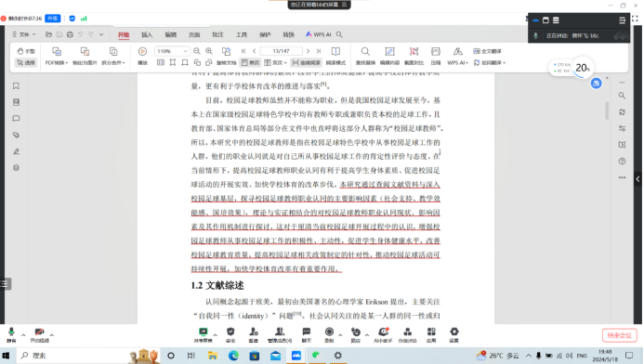644x364 pixels.
Task: Open 聊天 chat in meeting bar
Action: pyautogui.click(x=307, y=335)
